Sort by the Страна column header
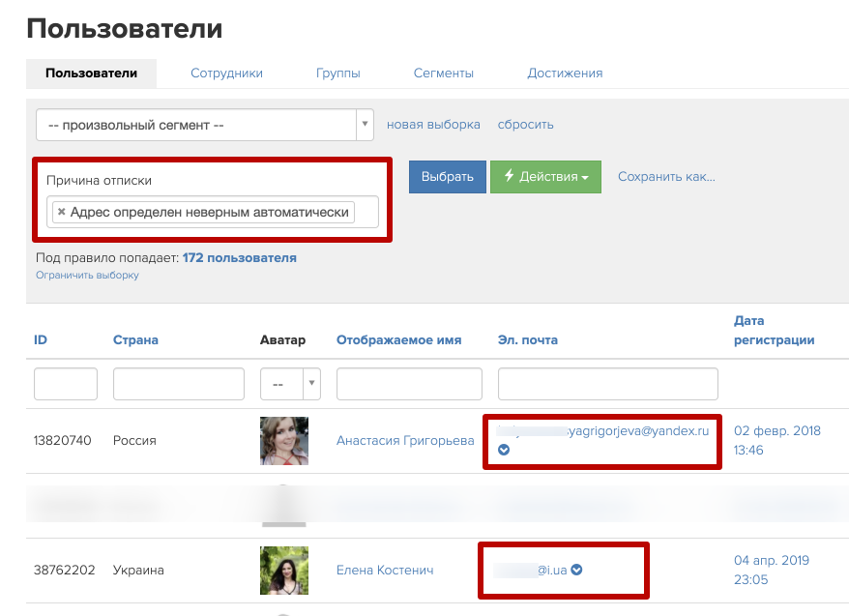Viewport: 849px width, 616px height. (x=135, y=339)
